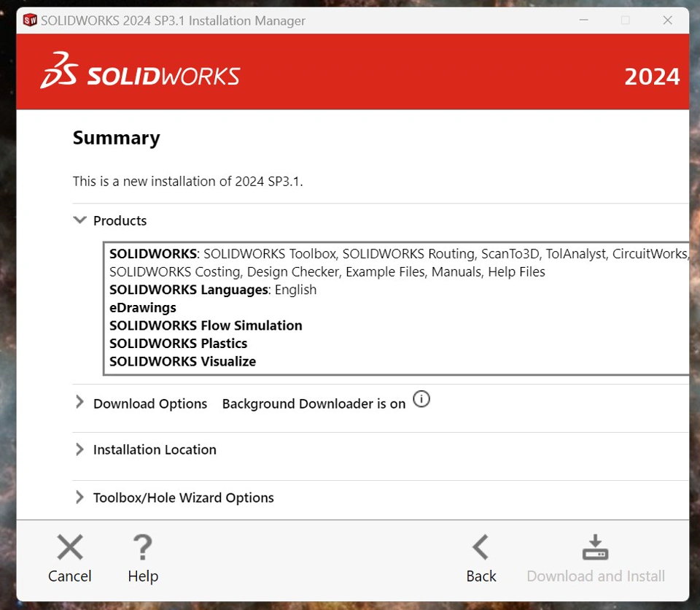
Task: Click the SOLIDWORKS Toolbox, Routing components line
Action: tap(399, 254)
